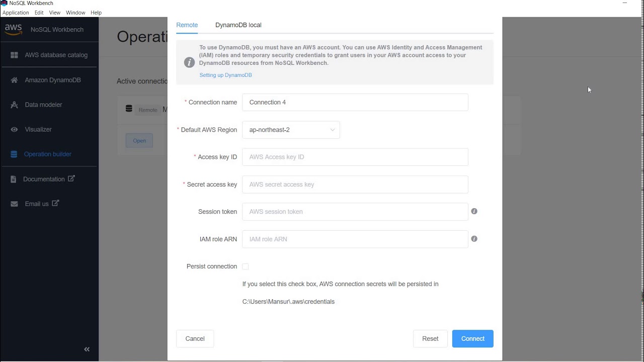Click the Cancel button

pyautogui.click(x=195, y=339)
